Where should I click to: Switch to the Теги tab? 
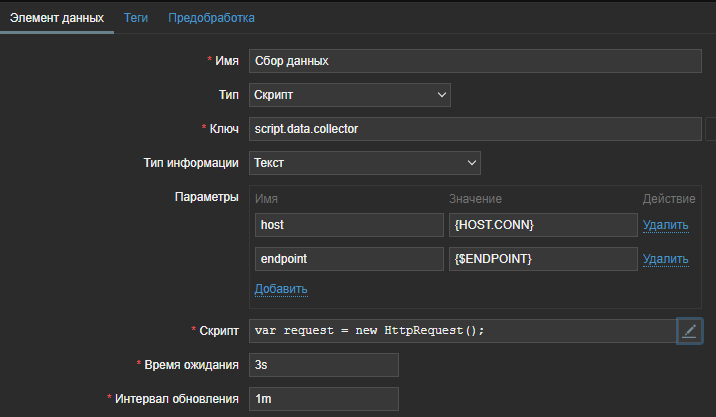pyautogui.click(x=136, y=18)
